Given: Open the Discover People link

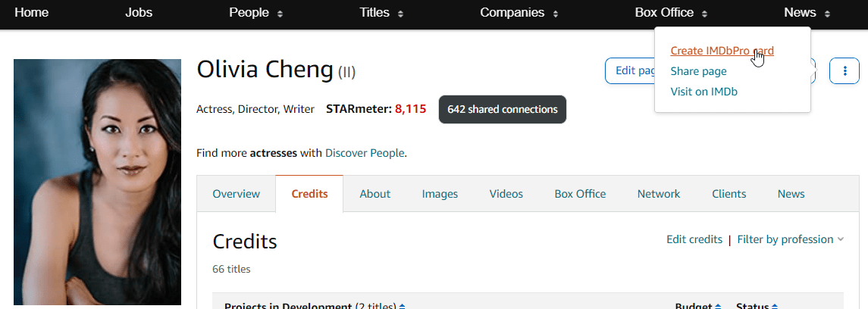Looking at the screenshot, I should (365, 153).
